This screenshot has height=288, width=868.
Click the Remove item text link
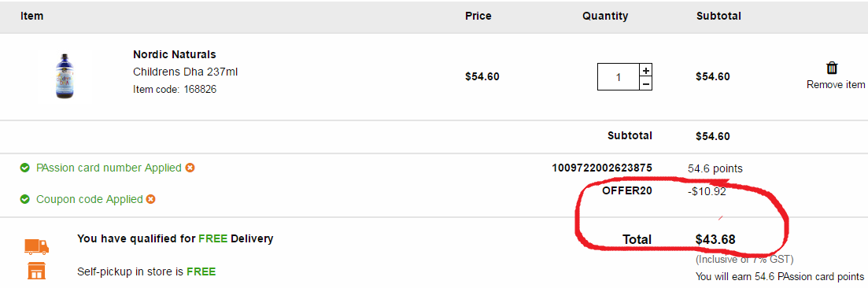(835, 85)
